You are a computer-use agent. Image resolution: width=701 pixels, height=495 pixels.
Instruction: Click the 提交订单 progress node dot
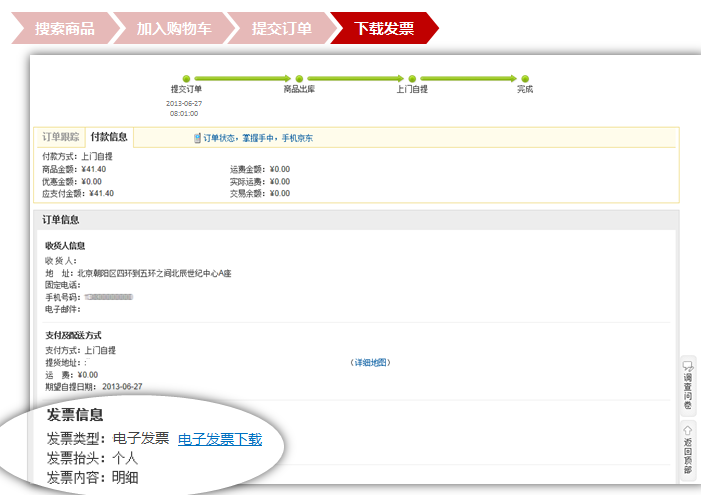[x=186, y=78]
